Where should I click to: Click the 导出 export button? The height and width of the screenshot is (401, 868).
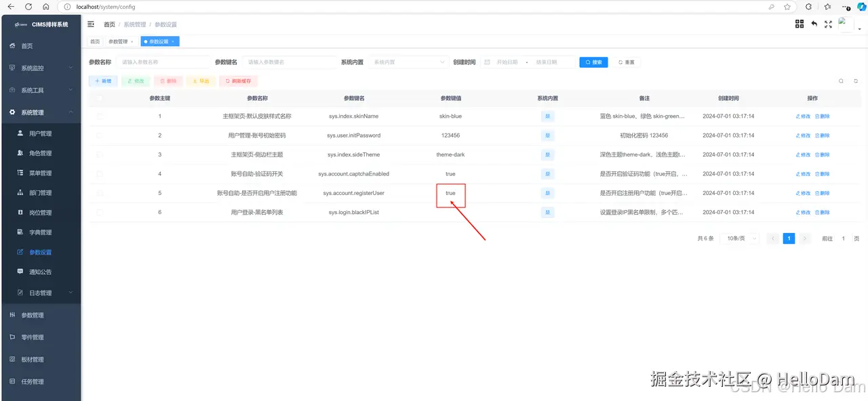click(201, 81)
